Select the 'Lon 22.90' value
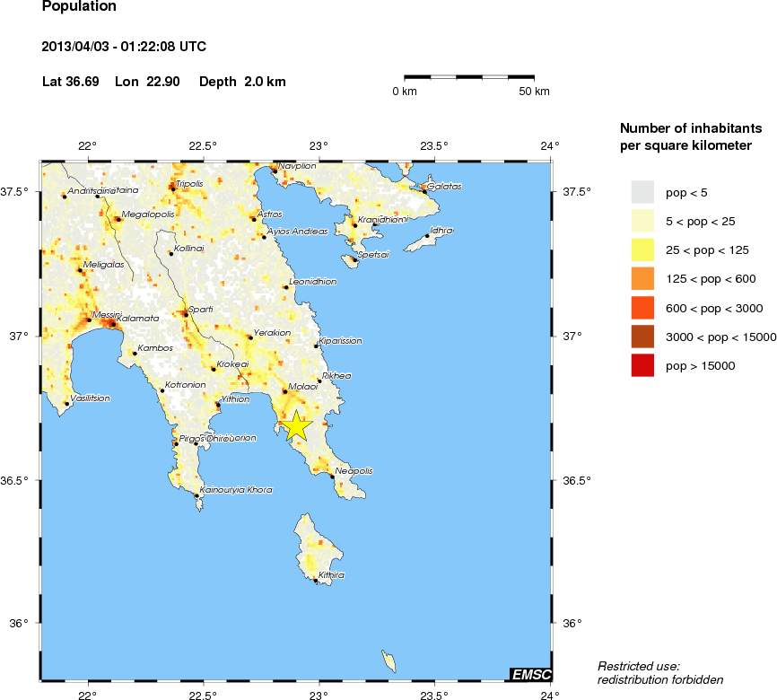The width and height of the screenshot is (777, 700). (147, 82)
